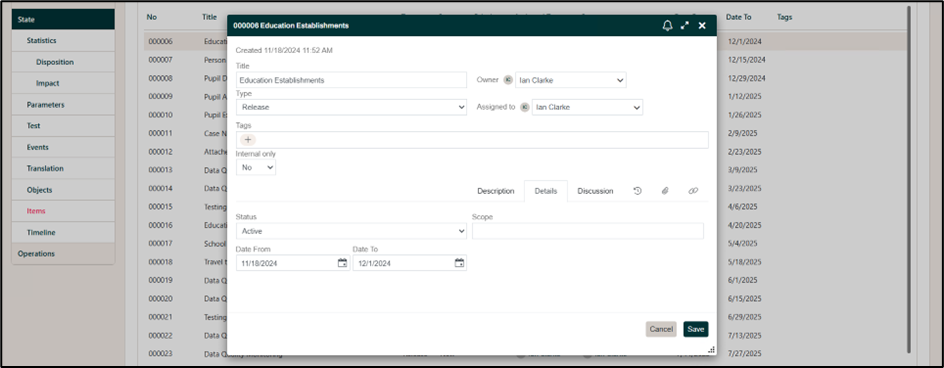Sort by the Date To column header
Viewport: 944px width, 368px height.
(739, 17)
